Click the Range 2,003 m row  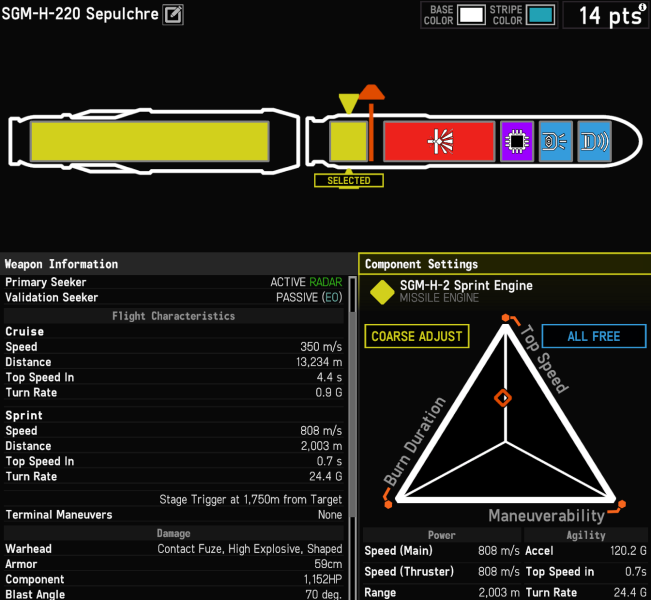[x=442, y=592]
